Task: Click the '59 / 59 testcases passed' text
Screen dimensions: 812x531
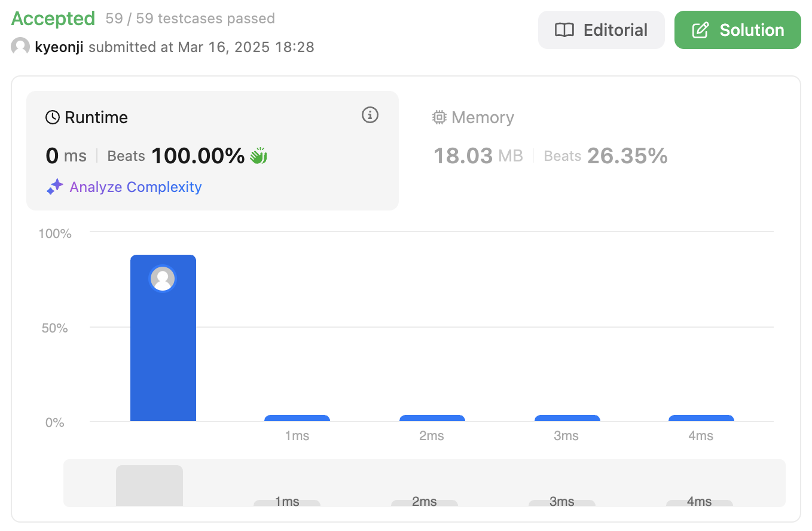Action: pyautogui.click(x=190, y=19)
